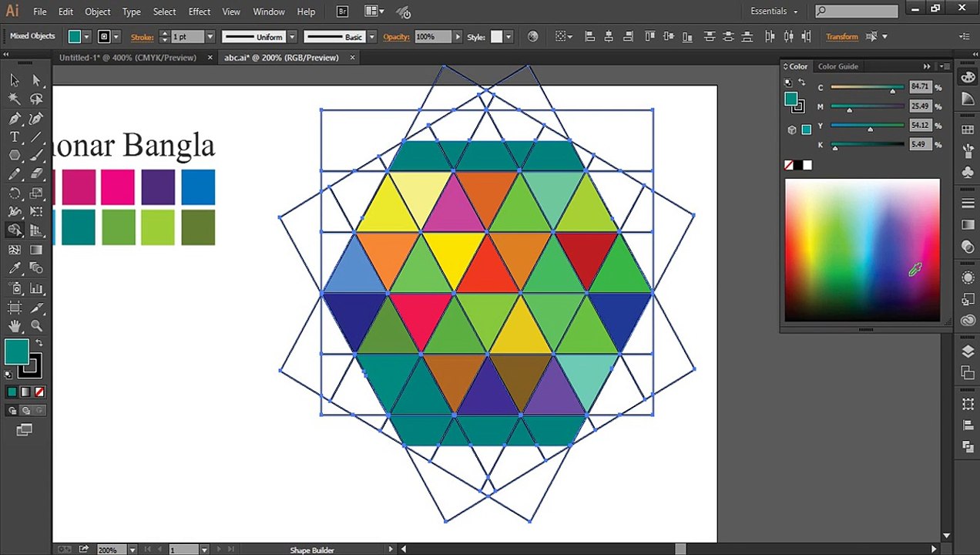Screen dimensions: 980x555
Task: Activate the Lasso tool
Action: coord(36,99)
